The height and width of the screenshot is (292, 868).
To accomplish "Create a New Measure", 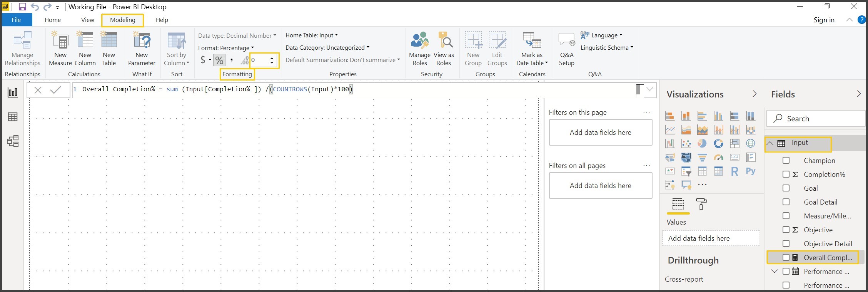I will (x=60, y=49).
